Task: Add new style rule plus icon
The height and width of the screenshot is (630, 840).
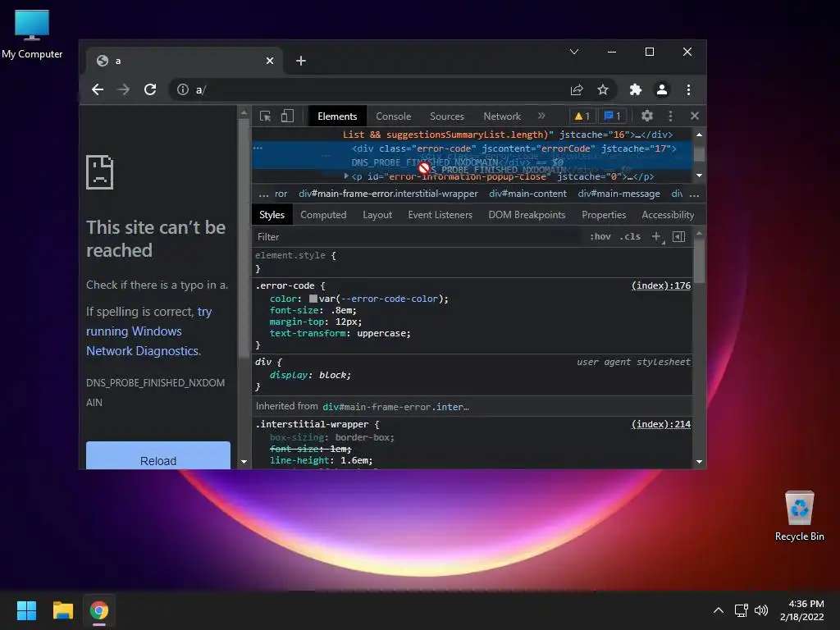Action: click(x=657, y=236)
